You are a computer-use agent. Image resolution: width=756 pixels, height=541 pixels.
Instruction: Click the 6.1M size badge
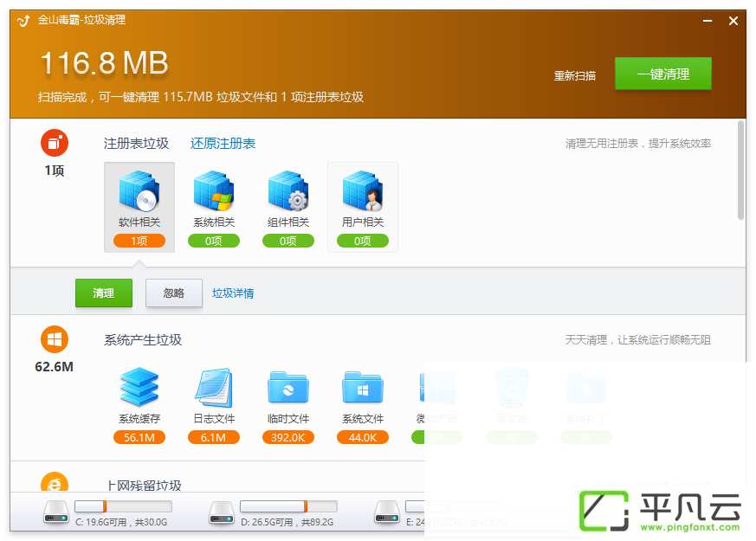214,437
